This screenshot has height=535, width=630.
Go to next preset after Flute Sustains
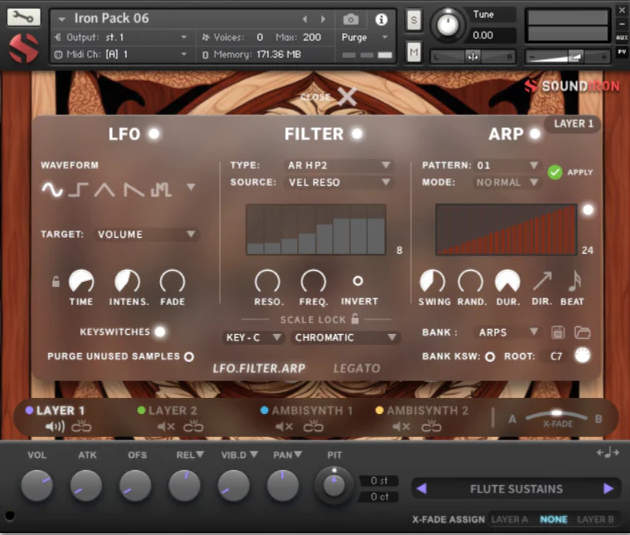pos(608,489)
